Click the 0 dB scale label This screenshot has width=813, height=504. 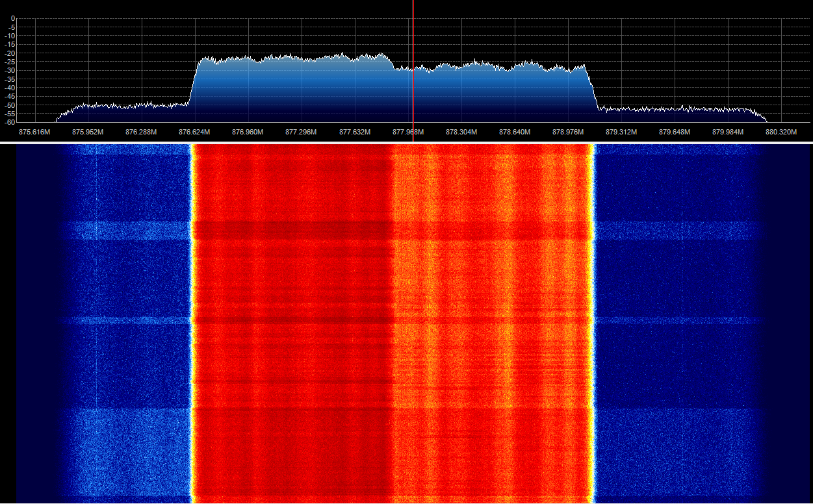[12, 19]
